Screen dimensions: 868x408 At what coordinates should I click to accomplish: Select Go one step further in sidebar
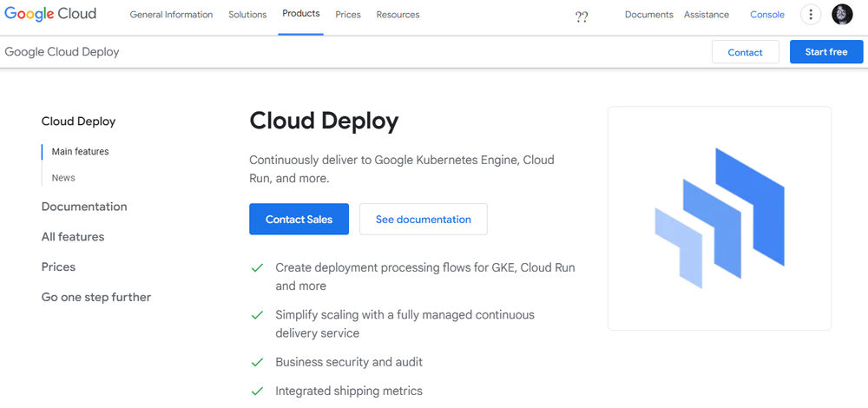(96, 297)
